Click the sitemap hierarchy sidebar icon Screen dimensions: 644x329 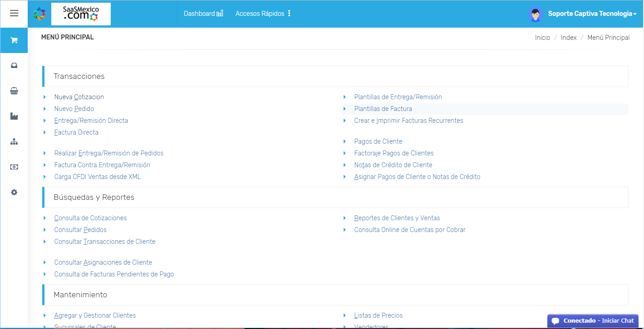(14, 142)
